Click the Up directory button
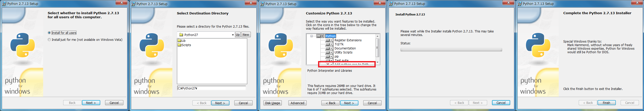This screenshot has height=111, width=644. click(238, 34)
